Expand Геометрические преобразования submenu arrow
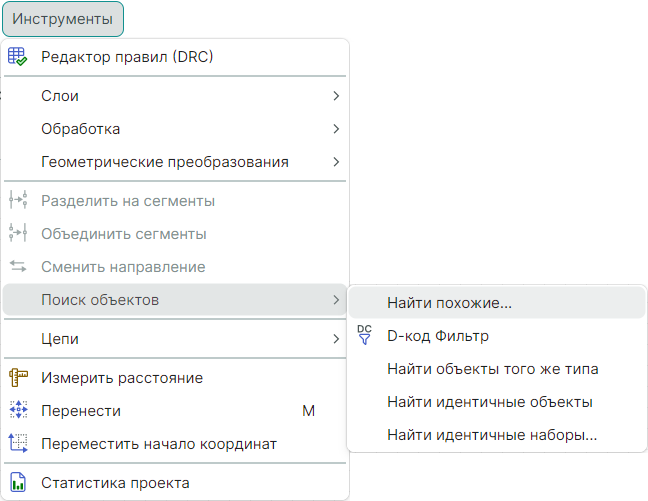This screenshot has width=648, height=501. pyautogui.click(x=336, y=162)
